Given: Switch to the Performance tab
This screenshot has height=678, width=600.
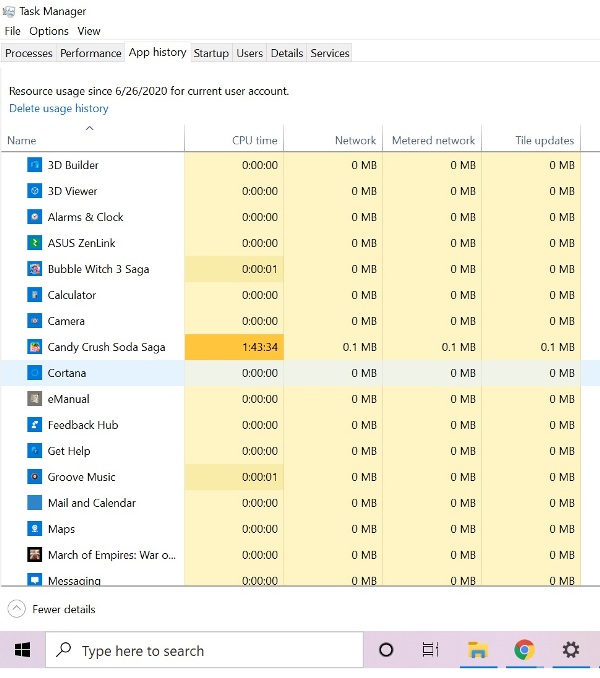Looking at the screenshot, I should (91, 53).
